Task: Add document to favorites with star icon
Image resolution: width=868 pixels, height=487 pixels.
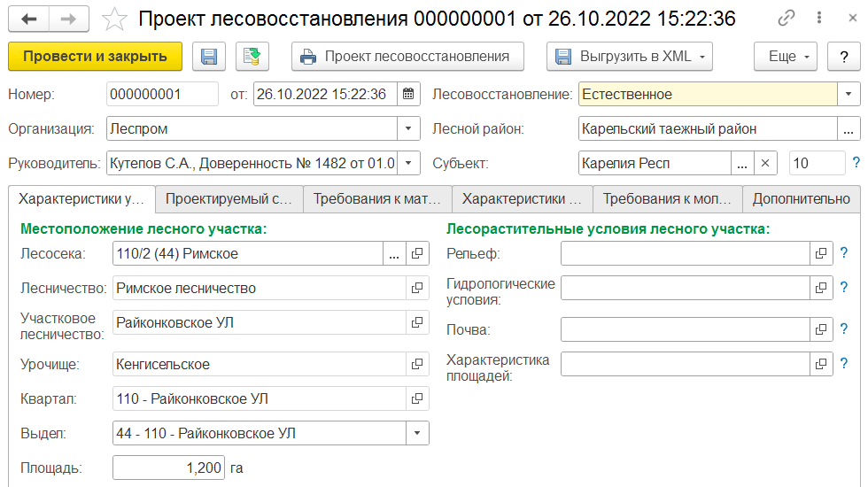Action: 114,19
